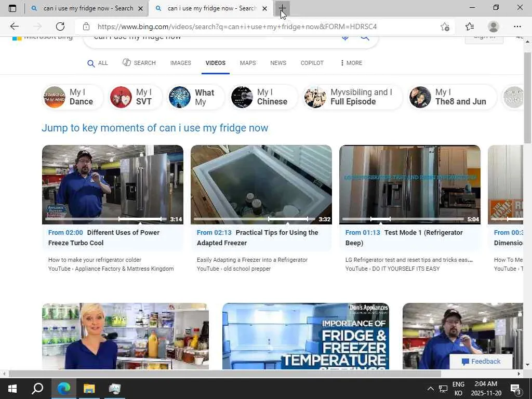Open Test Mode 1 Refrigerator Beep link
The image size is (532, 399).
[x=404, y=238]
